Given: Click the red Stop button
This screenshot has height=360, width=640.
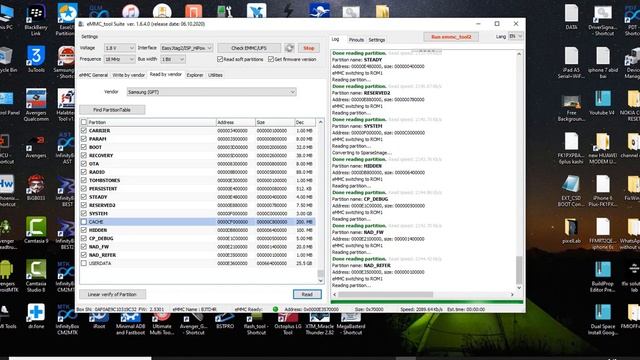Looking at the screenshot, I should tap(309, 48).
